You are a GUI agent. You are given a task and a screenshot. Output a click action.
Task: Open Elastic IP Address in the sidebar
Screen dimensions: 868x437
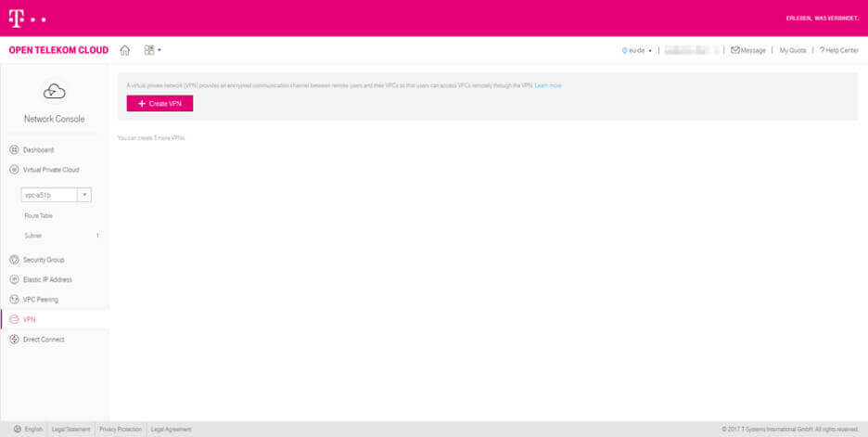pos(47,279)
